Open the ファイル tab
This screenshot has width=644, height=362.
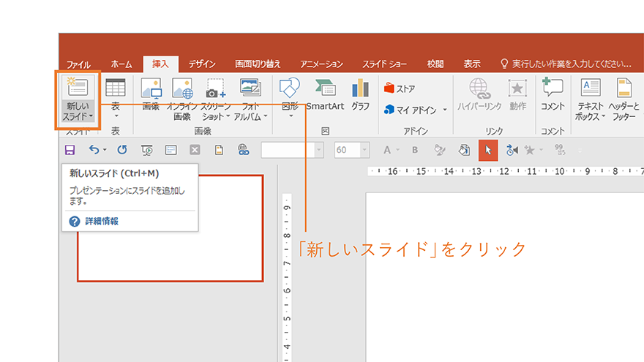click(x=79, y=64)
